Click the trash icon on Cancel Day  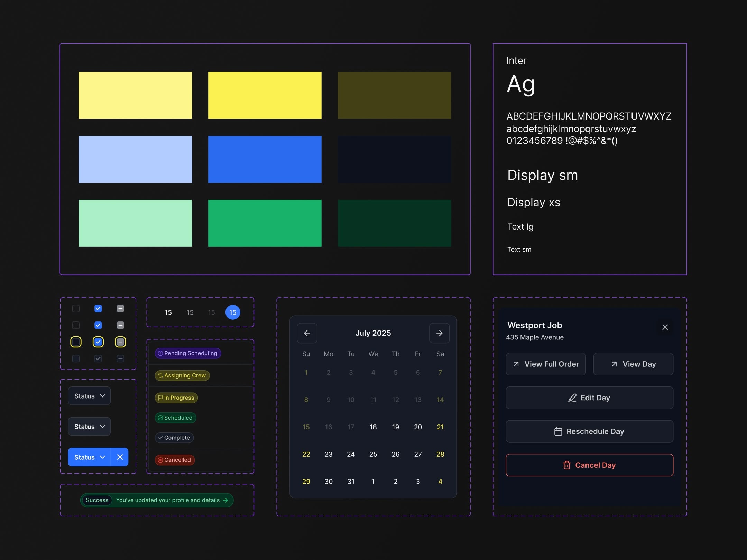pyautogui.click(x=566, y=465)
